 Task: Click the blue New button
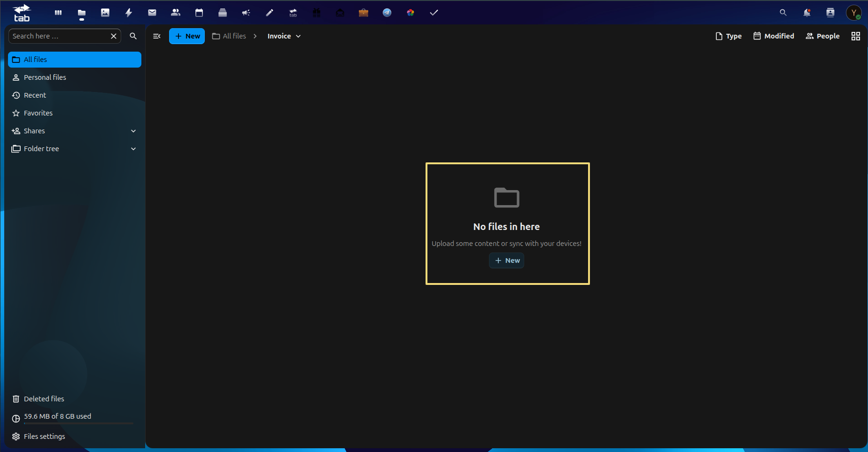[x=187, y=36]
